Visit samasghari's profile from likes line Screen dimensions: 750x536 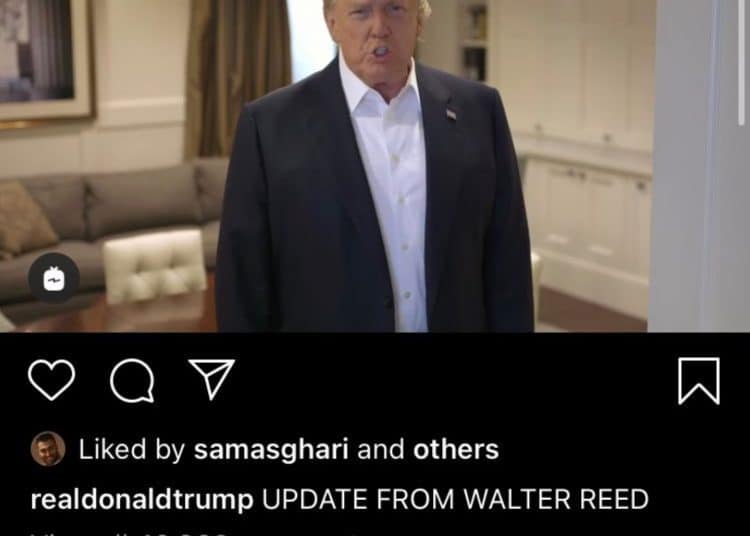(x=271, y=449)
